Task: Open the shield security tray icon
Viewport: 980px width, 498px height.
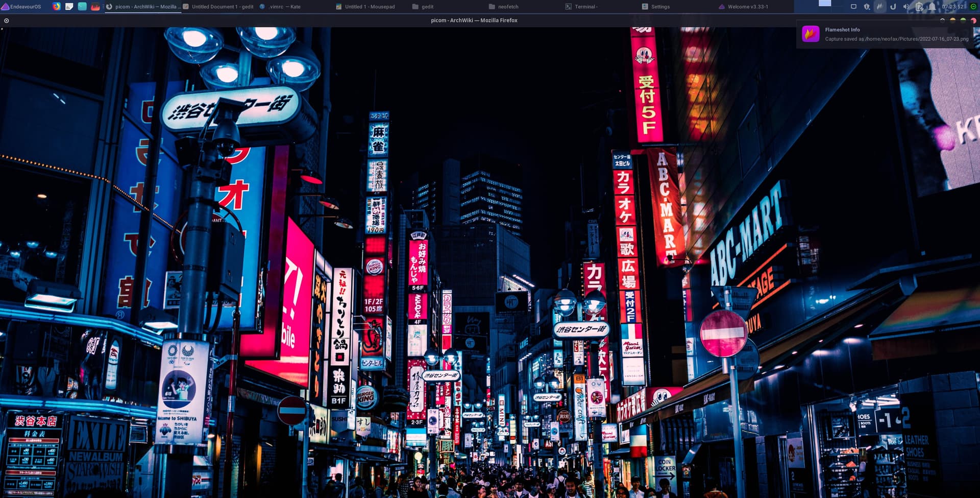Action: pyautogui.click(x=867, y=7)
